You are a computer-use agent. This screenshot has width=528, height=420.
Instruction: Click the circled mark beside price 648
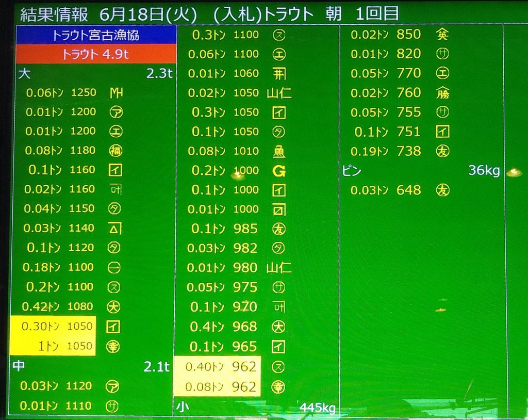[442, 190]
